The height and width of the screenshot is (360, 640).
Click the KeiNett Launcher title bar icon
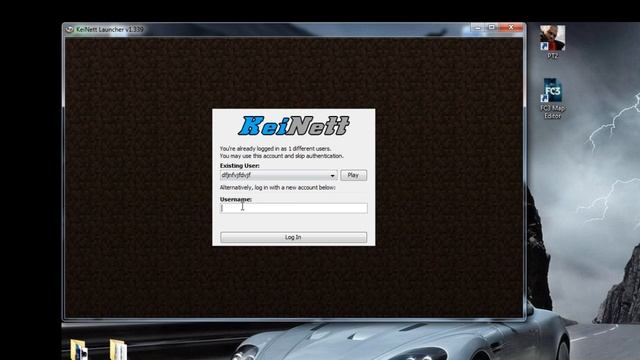[x=69, y=29]
